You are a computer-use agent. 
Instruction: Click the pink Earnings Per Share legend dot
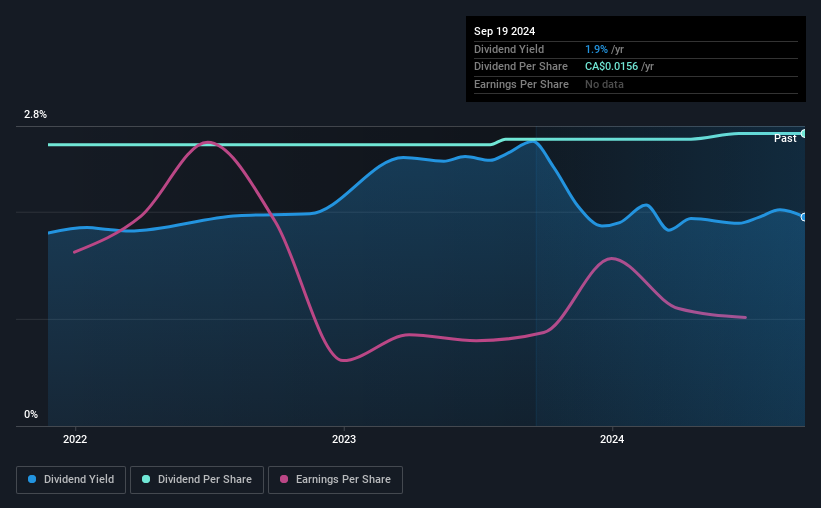click(284, 479)
